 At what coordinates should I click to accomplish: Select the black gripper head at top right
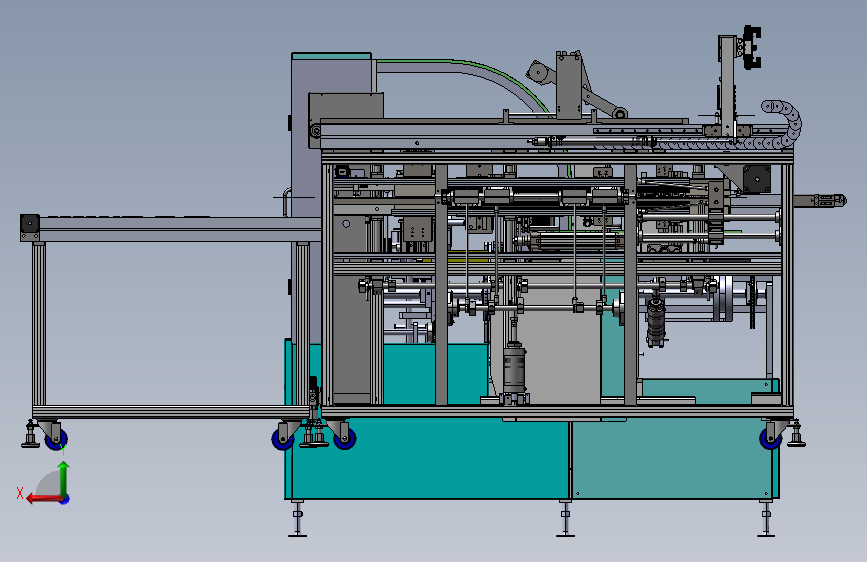pos(751,47)
